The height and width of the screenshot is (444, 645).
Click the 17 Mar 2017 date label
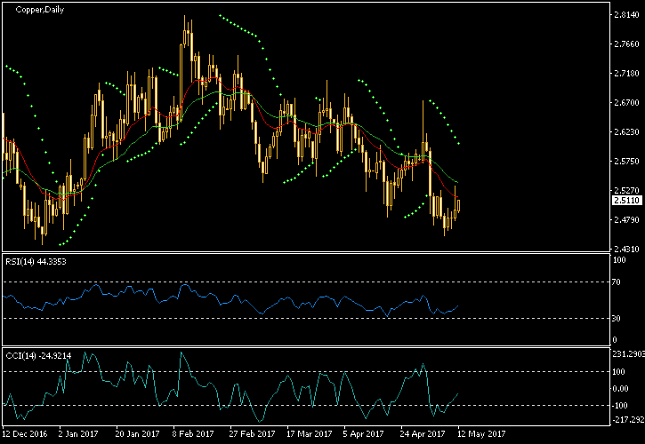(309, 434)
